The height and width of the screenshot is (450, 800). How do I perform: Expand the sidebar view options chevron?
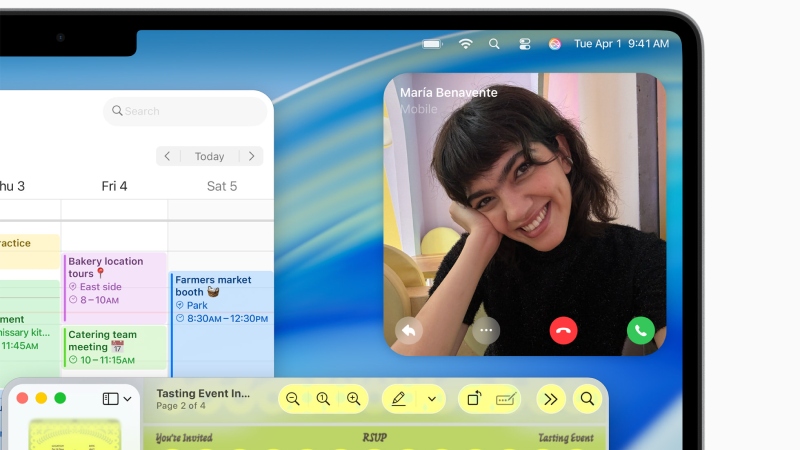coord(128,399)
